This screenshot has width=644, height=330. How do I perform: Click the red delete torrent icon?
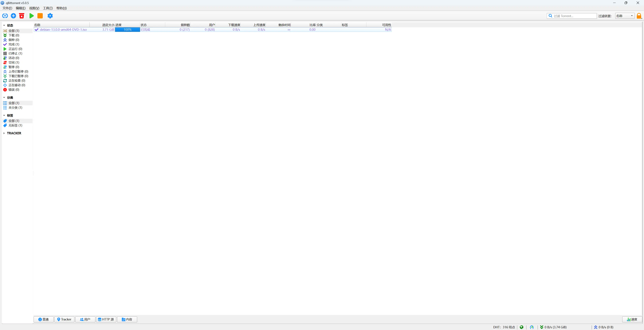click(x=22, y=16)
